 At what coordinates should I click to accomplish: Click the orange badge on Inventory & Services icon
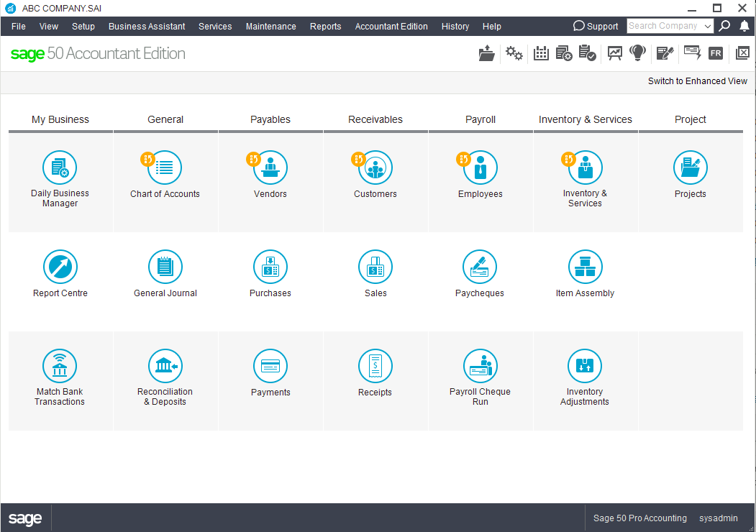(568, 159)
